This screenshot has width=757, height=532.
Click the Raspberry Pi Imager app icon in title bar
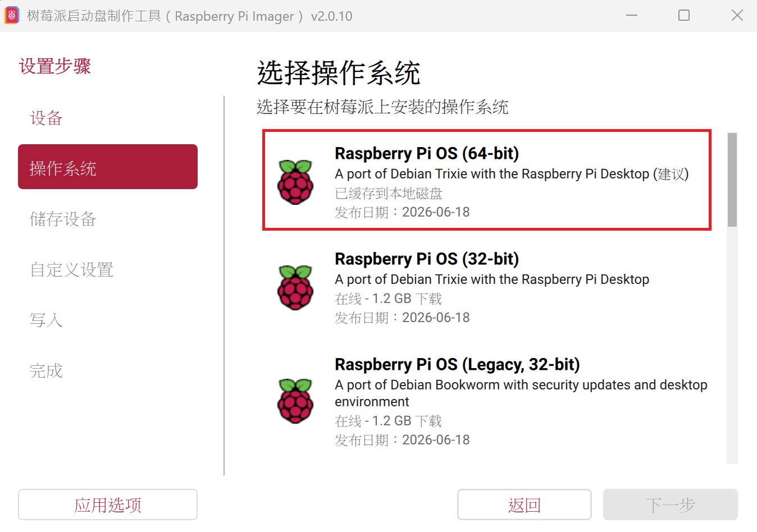[x=12, y=16]
